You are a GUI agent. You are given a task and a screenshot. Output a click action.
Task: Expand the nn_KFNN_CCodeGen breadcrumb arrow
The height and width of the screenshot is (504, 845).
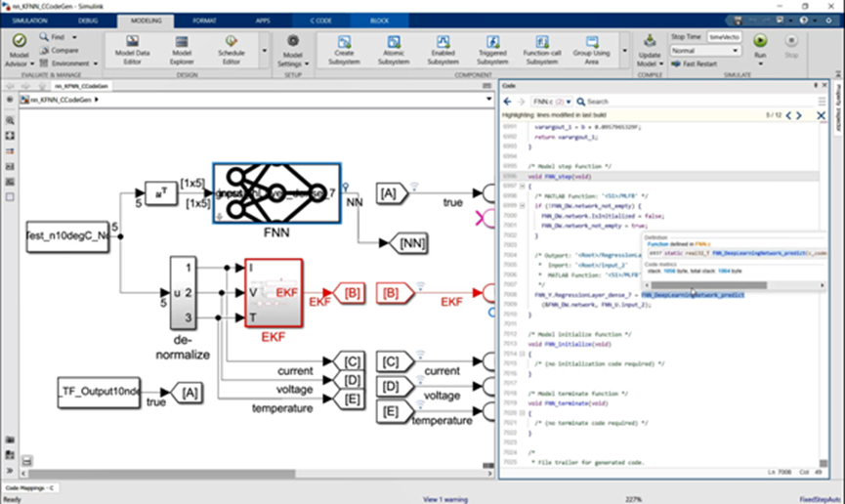pyautogui.click(x=97, y=100)
